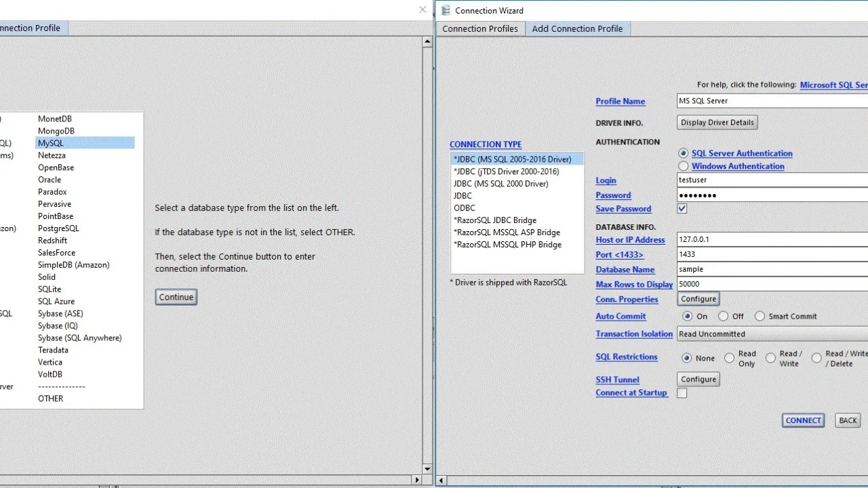Click the Login label link
This screenshot has width=868, height=488.
coord(606,180)
